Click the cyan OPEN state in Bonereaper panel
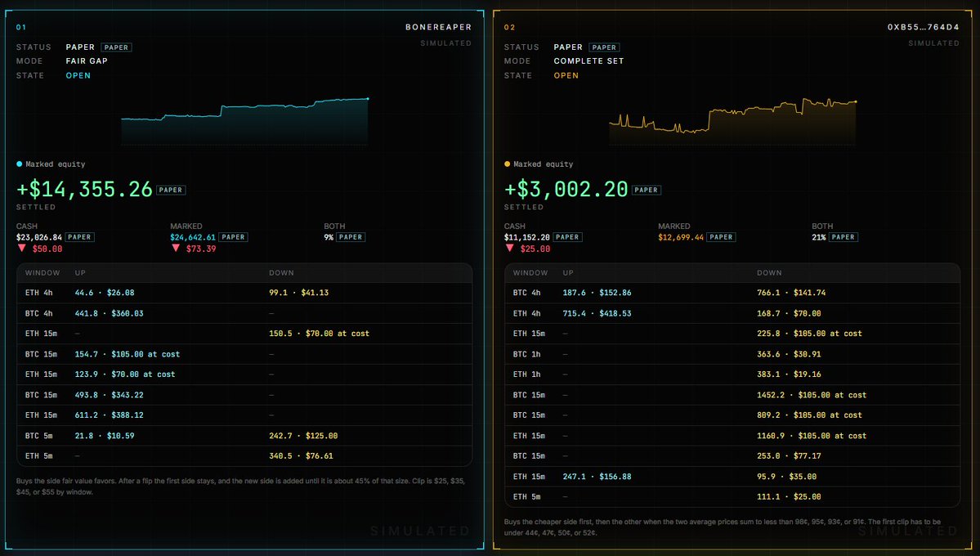This screenshot has height=556, width=980. pyautogui.click(x=78, y=75)
